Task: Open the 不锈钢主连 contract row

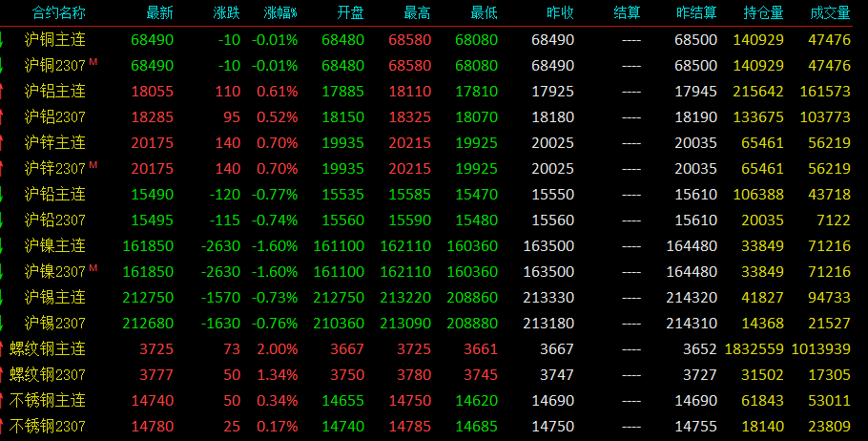Action: coord(425,401)
